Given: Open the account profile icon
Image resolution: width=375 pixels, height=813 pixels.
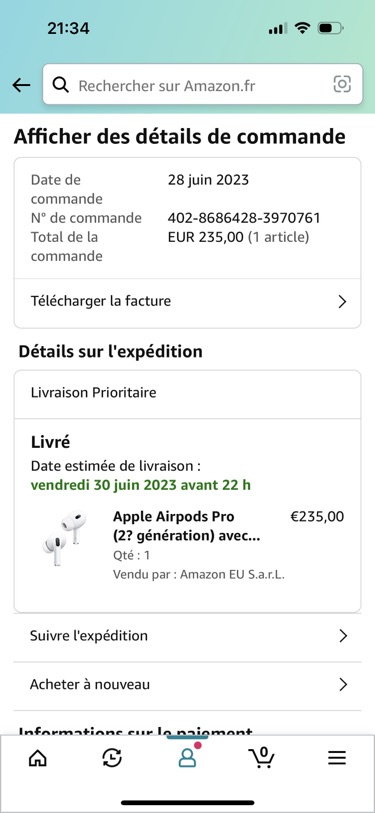Looking at the screenshot, I should (187, 757).
